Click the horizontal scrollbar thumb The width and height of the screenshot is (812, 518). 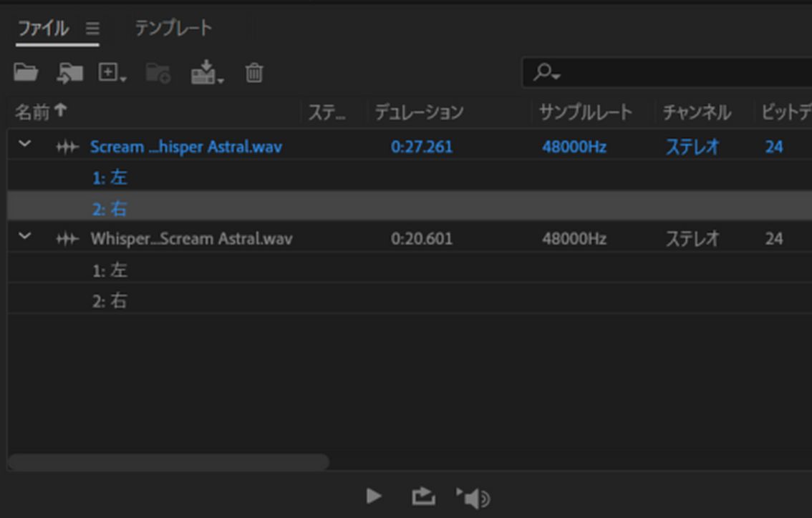(169, 461)
